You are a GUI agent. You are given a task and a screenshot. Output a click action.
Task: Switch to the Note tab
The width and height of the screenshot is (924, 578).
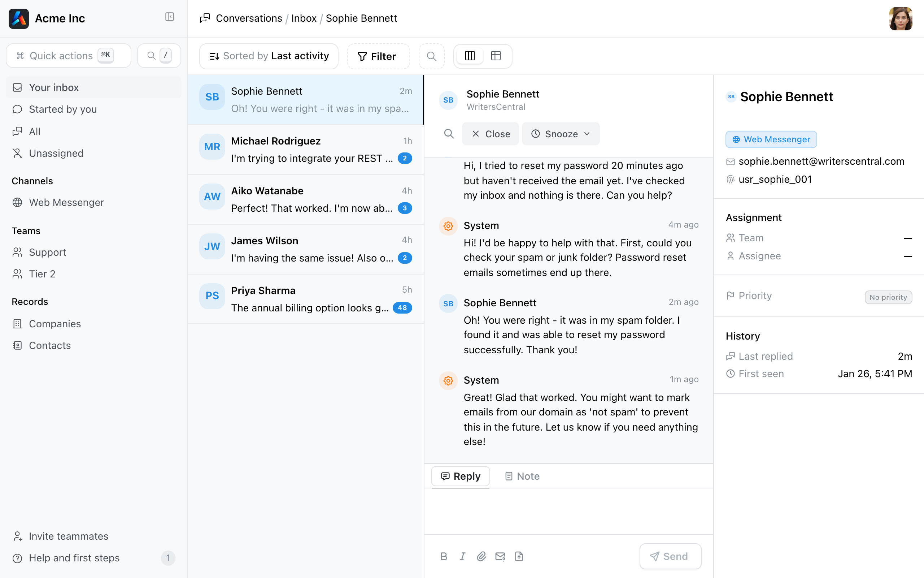point(522,476)
